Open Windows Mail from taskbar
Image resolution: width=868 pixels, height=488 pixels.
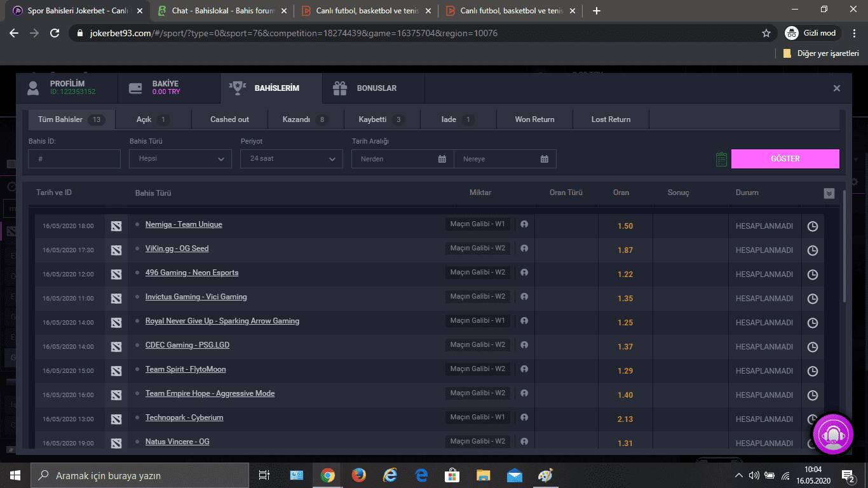(x=514, y=475)
